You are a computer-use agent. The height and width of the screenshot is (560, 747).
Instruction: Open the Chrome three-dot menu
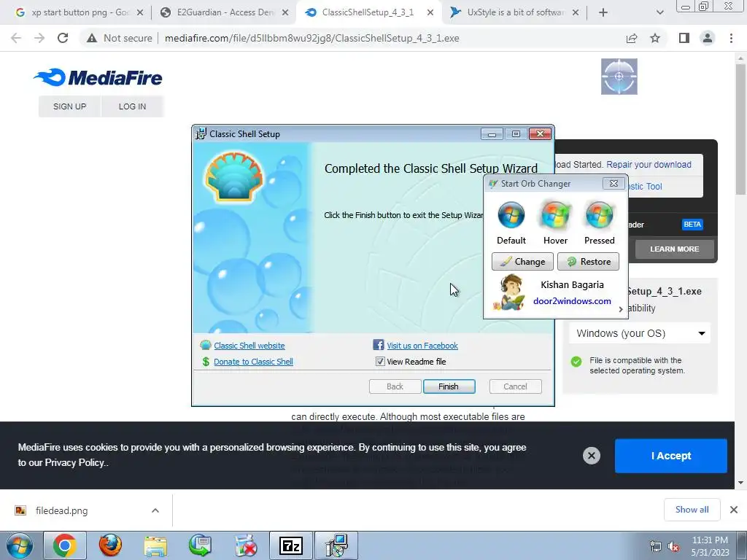coord(731,38)
